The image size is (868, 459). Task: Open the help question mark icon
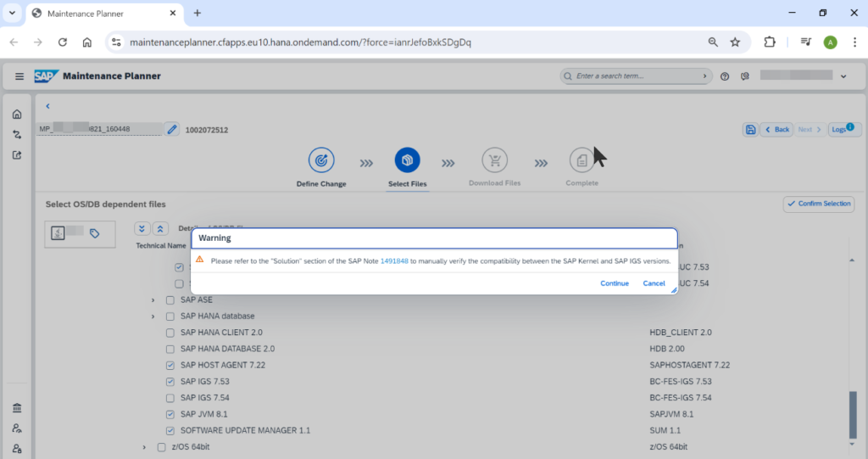pyautogui.click(x=725, y=76)
